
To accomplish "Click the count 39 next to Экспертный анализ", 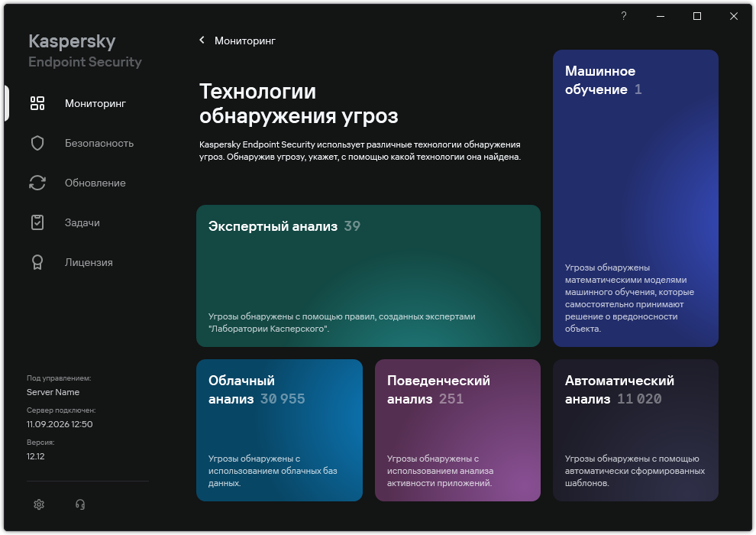I will coord(352,225).
